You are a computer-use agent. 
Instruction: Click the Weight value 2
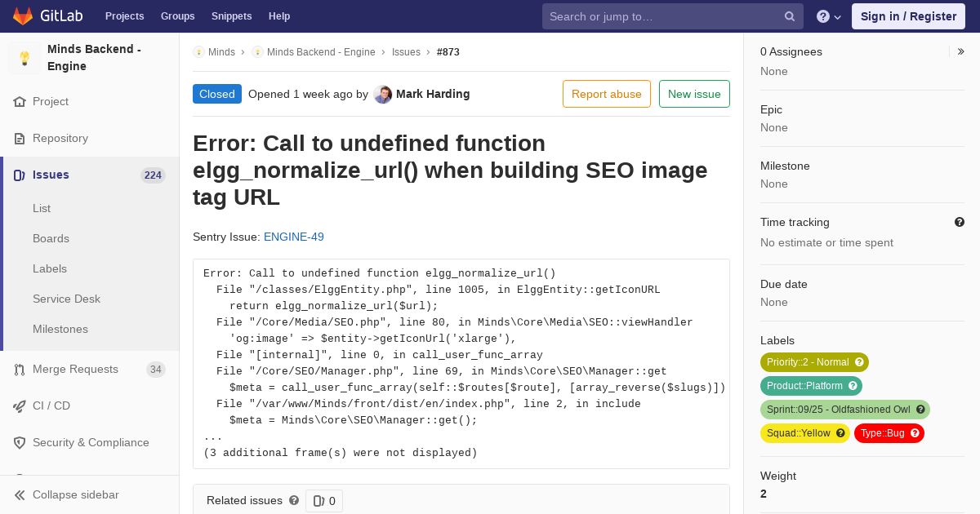click(764, 494)
